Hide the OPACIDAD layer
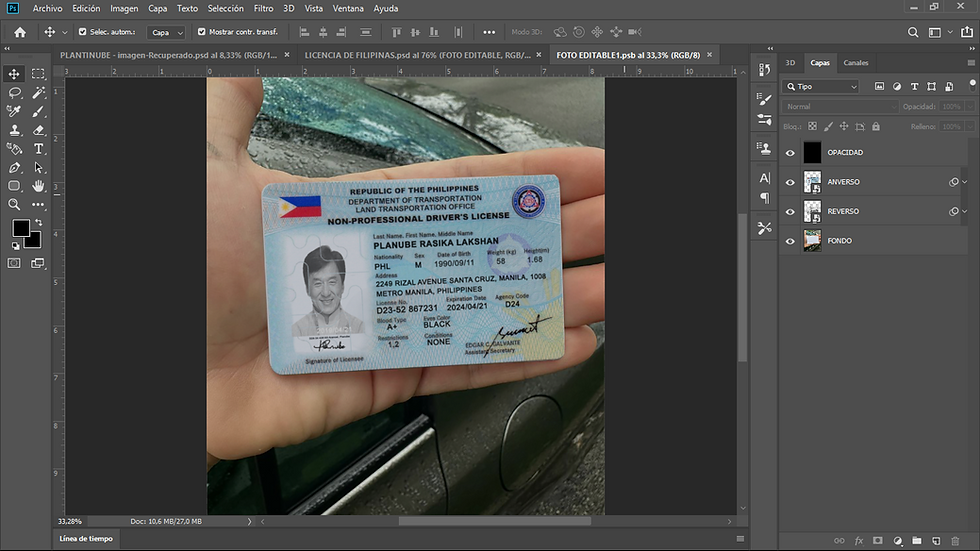The width and height of the screenshot is (980, 551). click(x=790, y=152)
